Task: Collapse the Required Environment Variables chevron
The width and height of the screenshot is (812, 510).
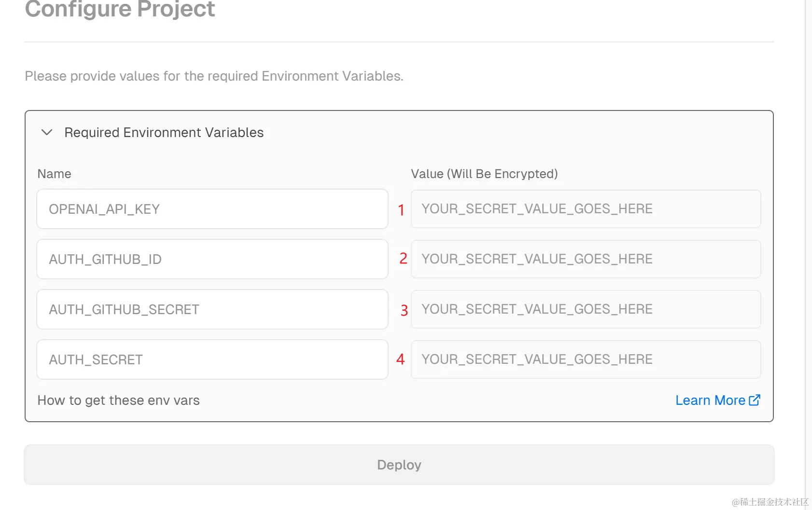Action: point(47,132)
